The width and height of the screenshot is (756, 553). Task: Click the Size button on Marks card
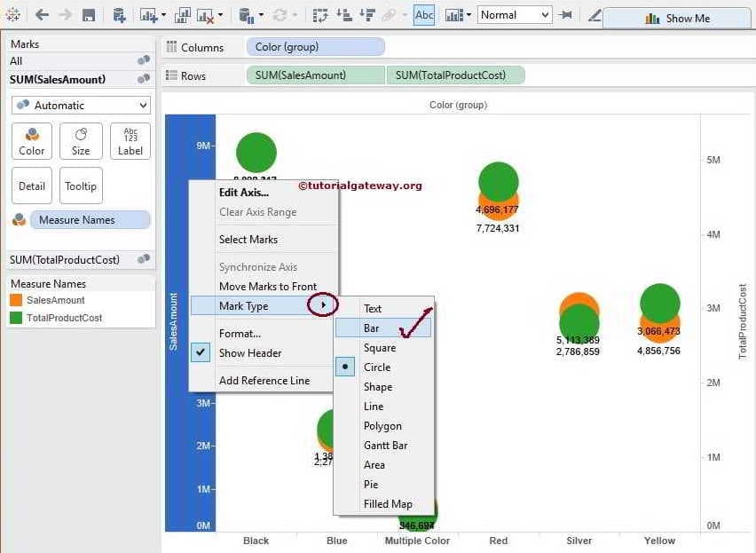81,141
